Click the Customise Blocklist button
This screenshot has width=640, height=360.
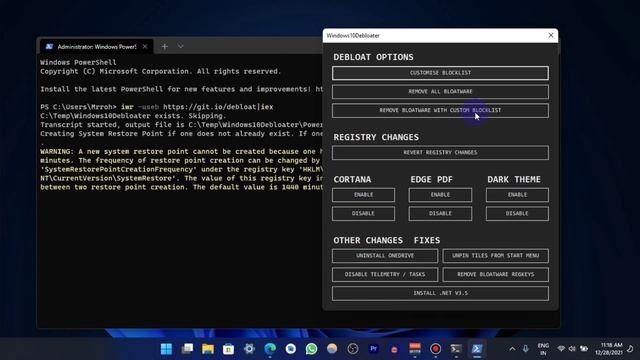click(x=440, y=73)
